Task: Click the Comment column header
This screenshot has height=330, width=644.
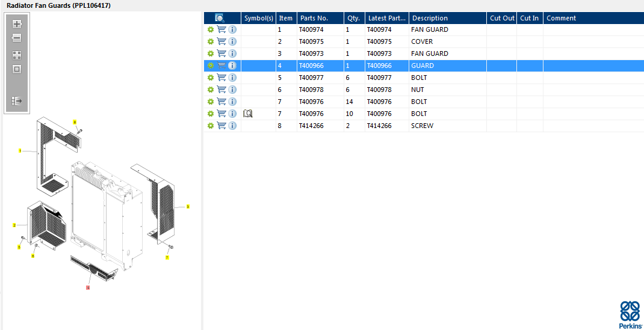Action: click(593, 18)
